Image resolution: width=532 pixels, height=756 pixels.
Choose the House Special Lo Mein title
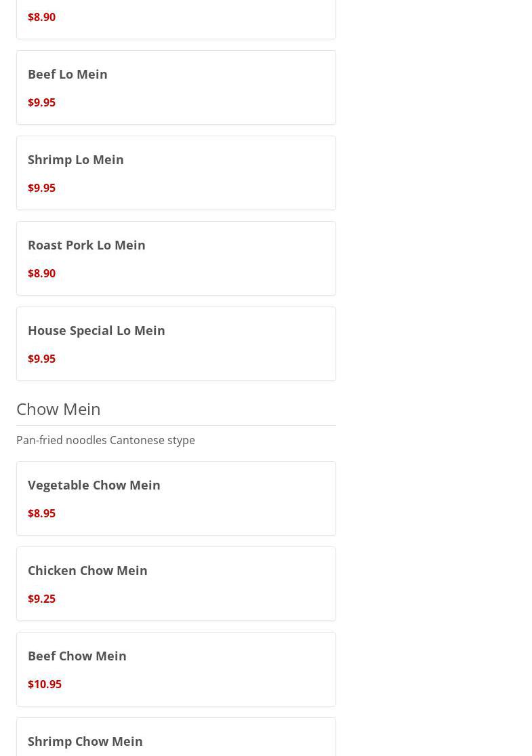pos(96,330)
